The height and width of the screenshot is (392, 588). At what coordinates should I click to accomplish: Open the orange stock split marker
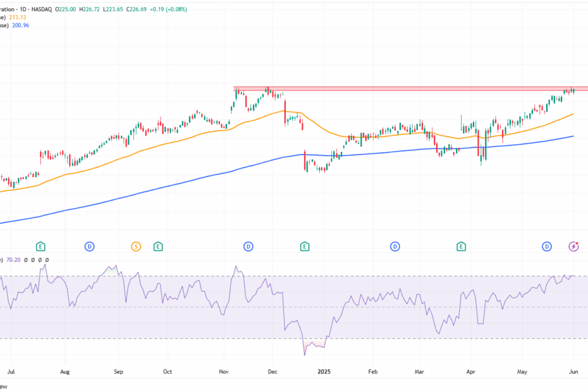click(135, 246)
